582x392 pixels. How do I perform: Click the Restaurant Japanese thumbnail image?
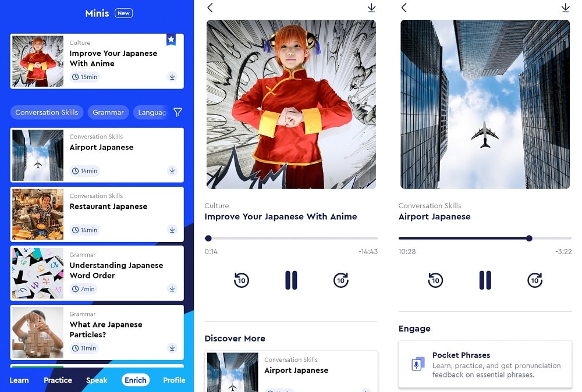[38, 215]
